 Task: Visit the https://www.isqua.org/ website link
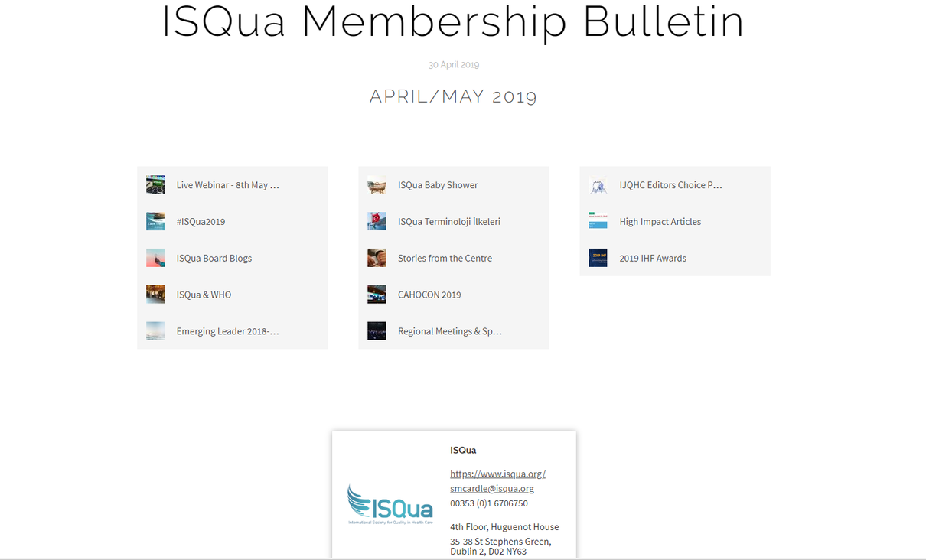coord(497,474)
